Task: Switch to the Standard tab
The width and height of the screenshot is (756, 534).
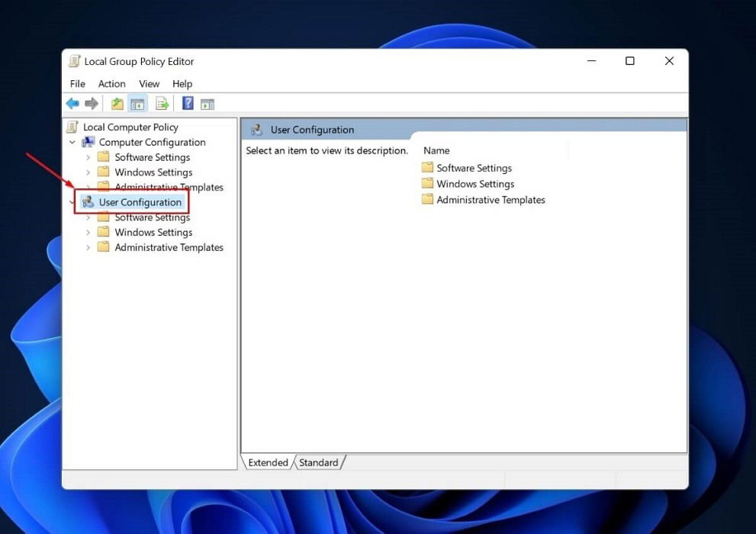Action: [318, 462]
